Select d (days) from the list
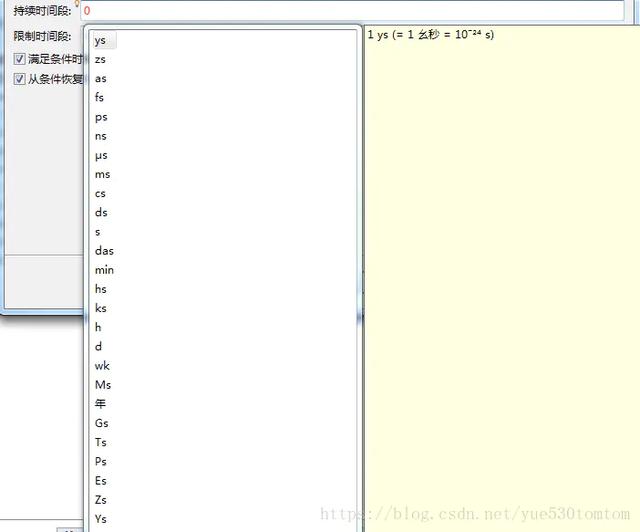Screen dimensions: 640x532 (x=98, y=347)
